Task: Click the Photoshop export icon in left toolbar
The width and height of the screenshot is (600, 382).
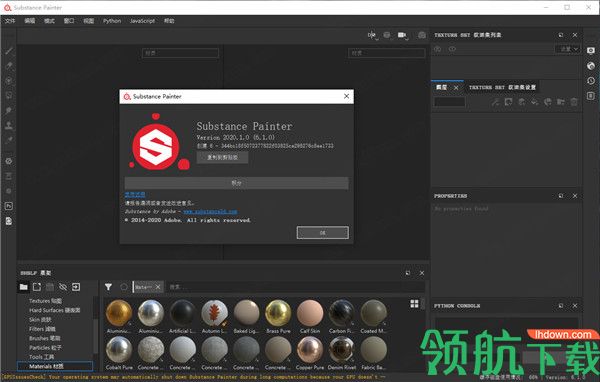Action: pos(9,206)
